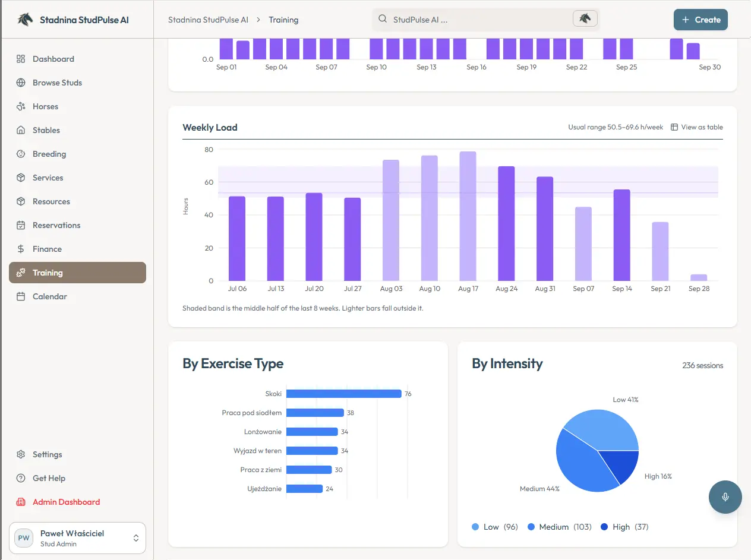The height and width of the screenshot is (560, 751).
Task: Click View as table link
Action: click(x=697, y=127)
